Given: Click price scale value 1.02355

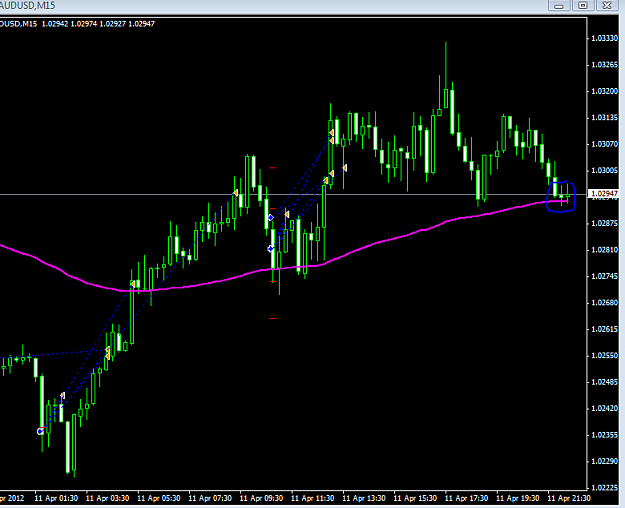Looking at the screenshot, I should tap(604, 435).
